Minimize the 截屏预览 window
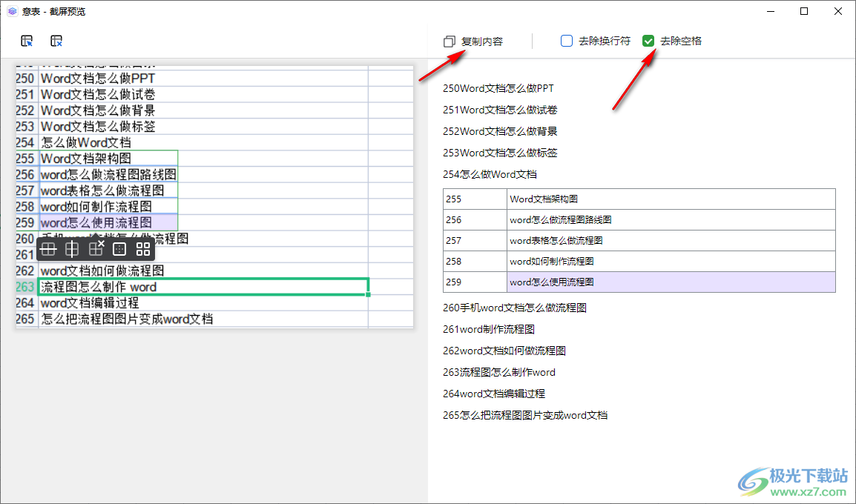The image size is (856, 504). click(771, 11)
